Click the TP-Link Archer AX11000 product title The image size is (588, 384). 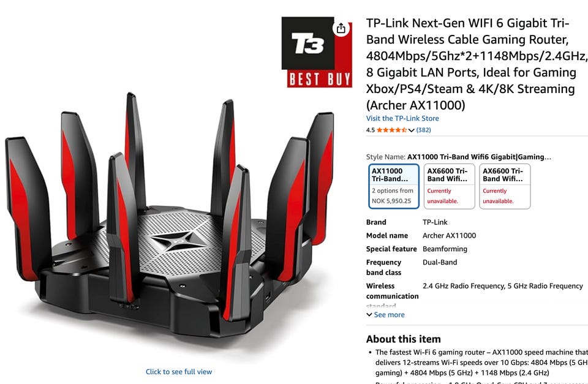(x=477, y=64)
